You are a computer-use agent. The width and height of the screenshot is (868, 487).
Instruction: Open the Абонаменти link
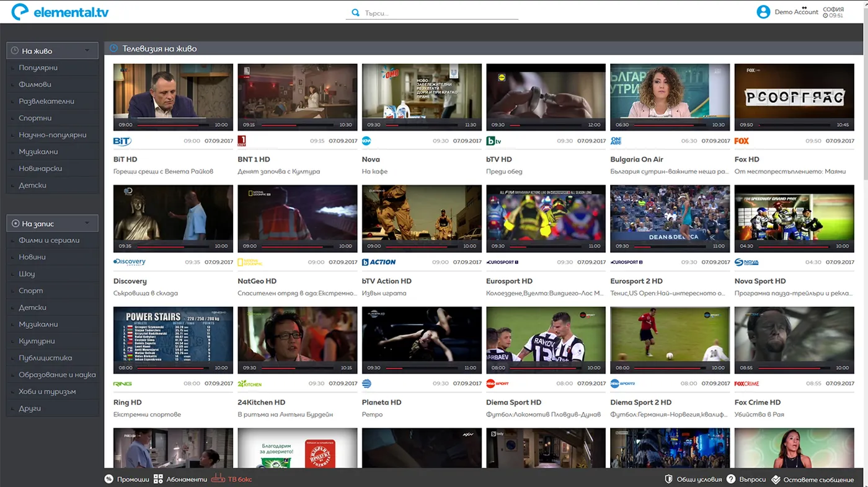(x=187, y=480)
